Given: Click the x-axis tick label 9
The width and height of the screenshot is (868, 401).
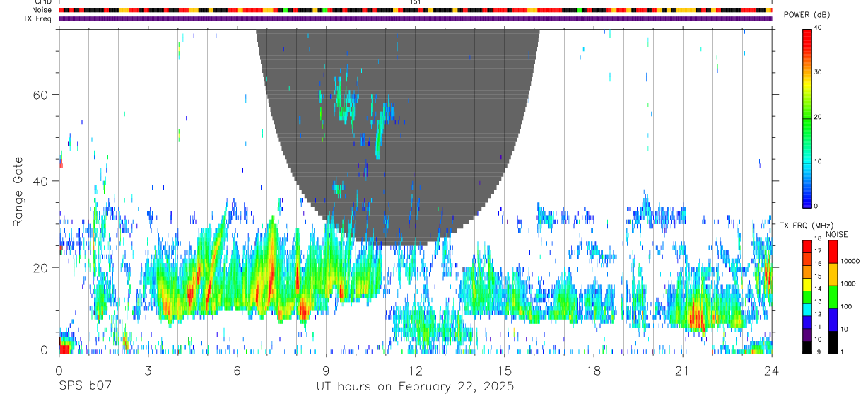Looking at the screenshot, I should point(326,370).
